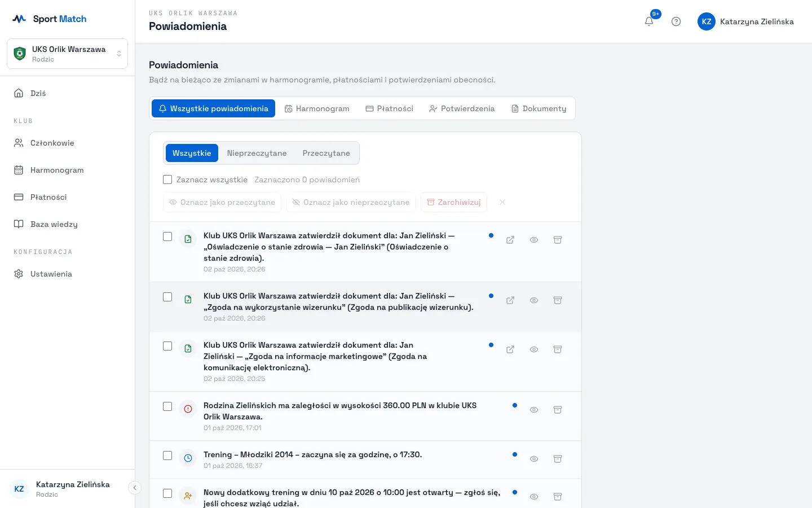Image resolution: width=812 pixels, height=508 pixels.
Task: Archive the 360.00 PLN arrears notification
Action: pyautogui.click(x=558, y=410)
